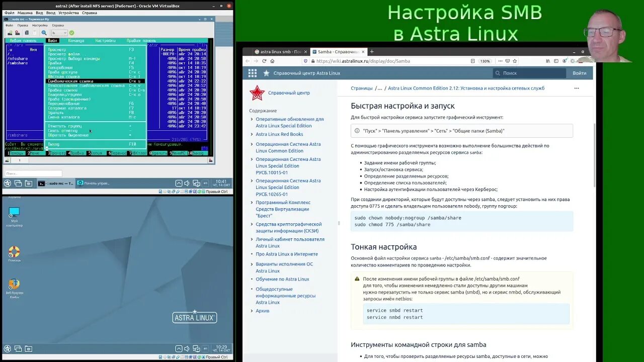Open 'Страницы' breadcrumb link
644x362 pixels.
(x=362, y=88)
